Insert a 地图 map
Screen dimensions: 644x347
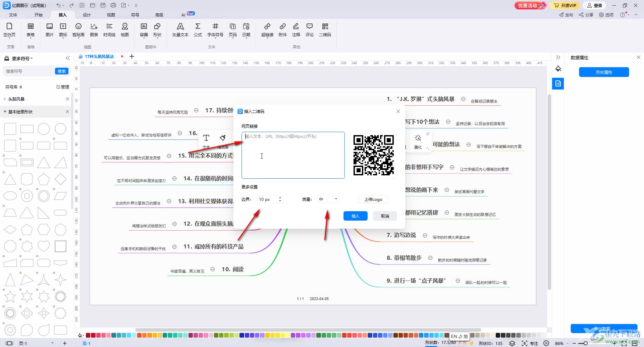coord(125,30)
